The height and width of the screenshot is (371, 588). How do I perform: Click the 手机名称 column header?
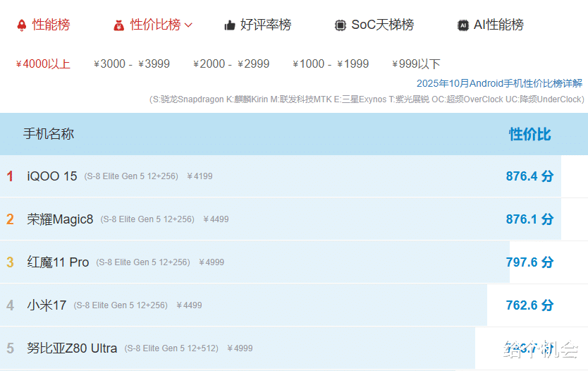pyautogui.click(x=49, y=134)
